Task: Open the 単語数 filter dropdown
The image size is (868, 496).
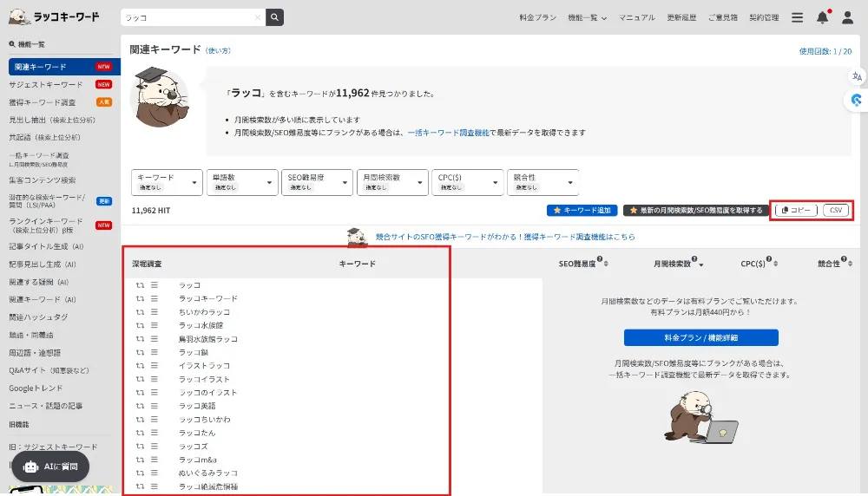Action: (x=242, y=182)
